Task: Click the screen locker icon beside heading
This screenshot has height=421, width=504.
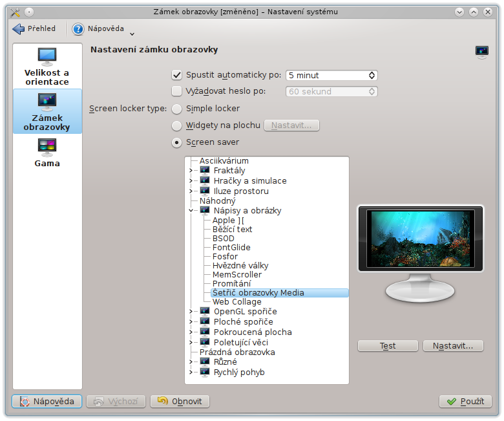Action: click(481, 52)
